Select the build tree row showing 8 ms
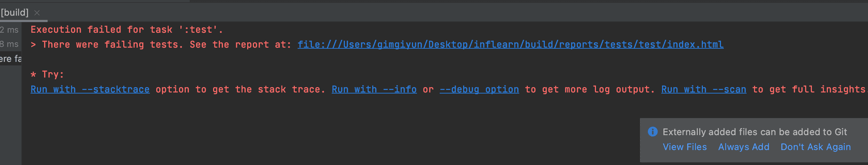This screenshot has width=868, height=165. pos(10,44)
